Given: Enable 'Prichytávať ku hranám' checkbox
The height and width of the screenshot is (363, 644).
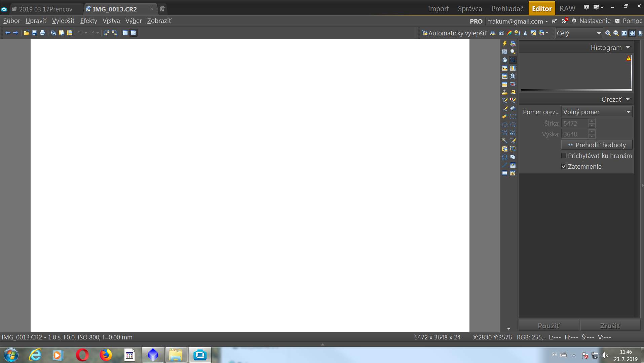Looking at the screenshot, I should coord(564,156).
